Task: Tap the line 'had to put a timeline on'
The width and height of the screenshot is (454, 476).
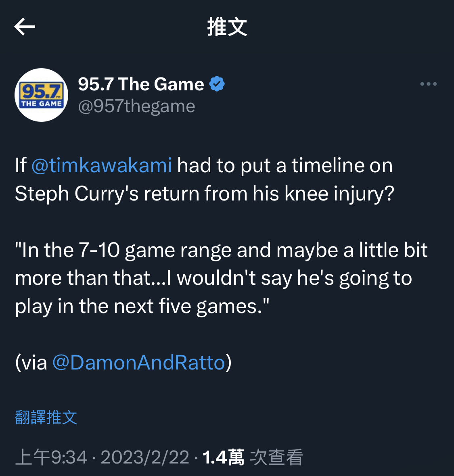Action: tap(285, 166)
